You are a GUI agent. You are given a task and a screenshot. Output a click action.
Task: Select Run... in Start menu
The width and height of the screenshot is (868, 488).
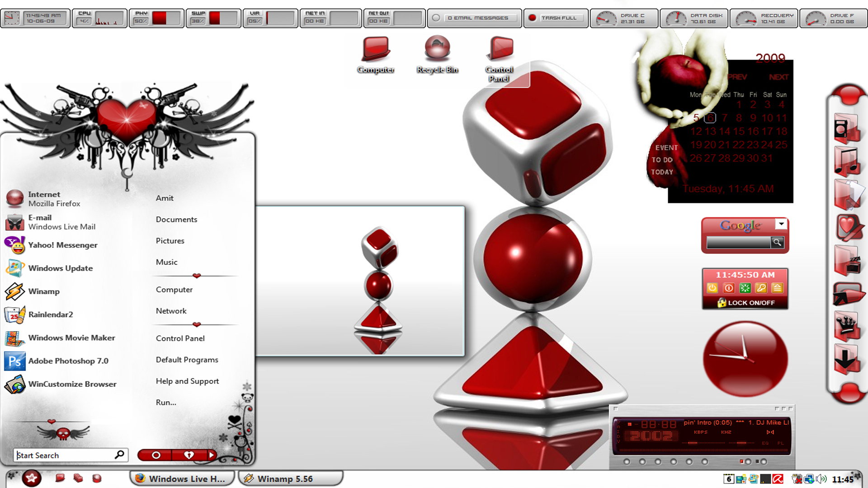point(166,403)
